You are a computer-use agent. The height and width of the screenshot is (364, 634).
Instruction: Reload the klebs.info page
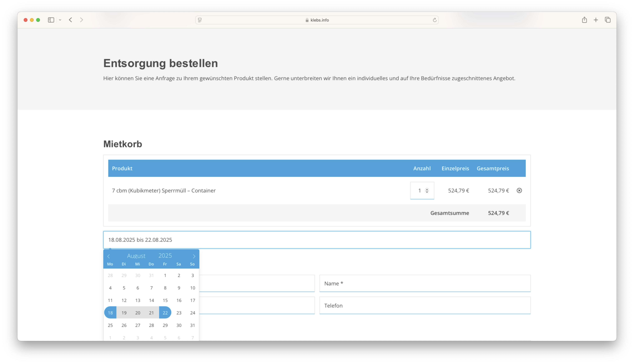[434, 20]
